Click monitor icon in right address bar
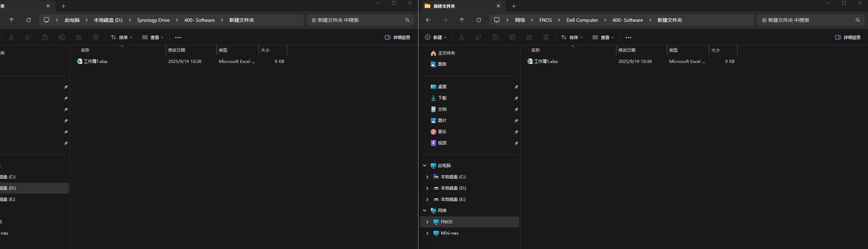Viewport: 868px width, 249px height. coord(497,20)
